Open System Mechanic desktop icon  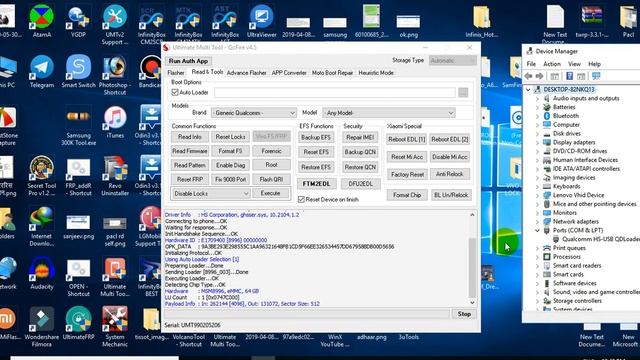coord(115,327)
